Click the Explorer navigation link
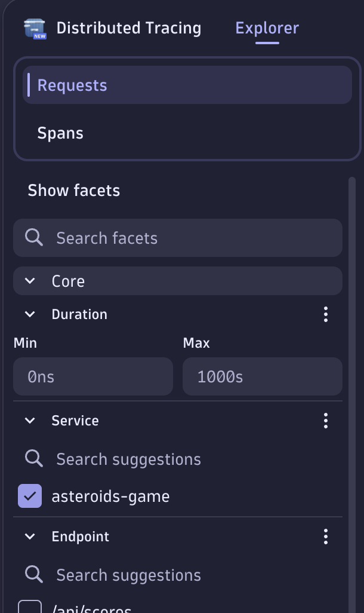The height and width of the screenshot is (613, 364). click(266, 27)
